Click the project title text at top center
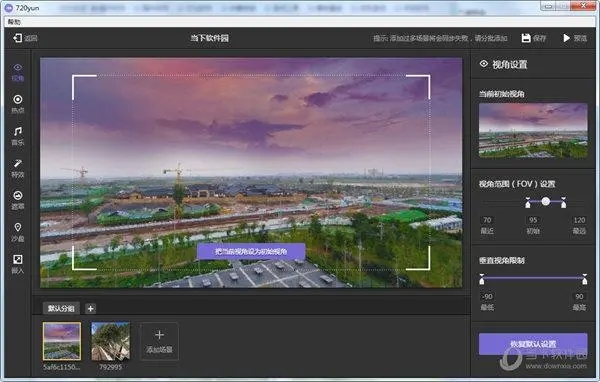 (210, 38)
